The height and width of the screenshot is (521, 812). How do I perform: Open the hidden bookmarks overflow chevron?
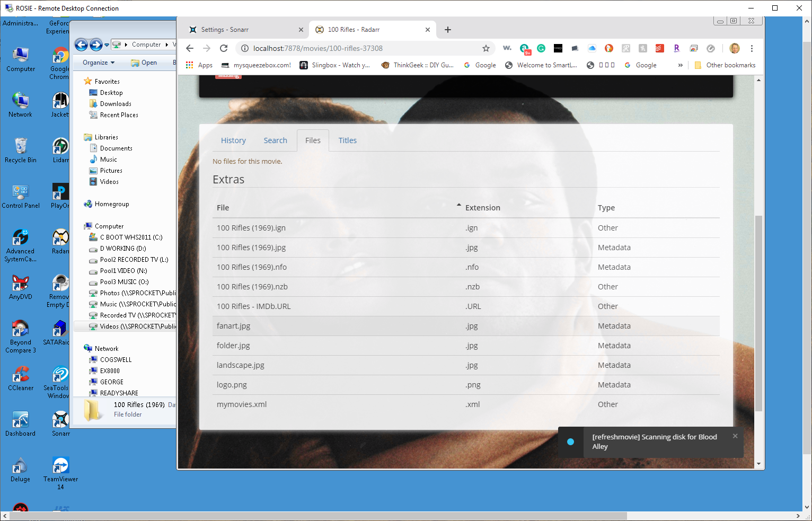click(680, 65)
